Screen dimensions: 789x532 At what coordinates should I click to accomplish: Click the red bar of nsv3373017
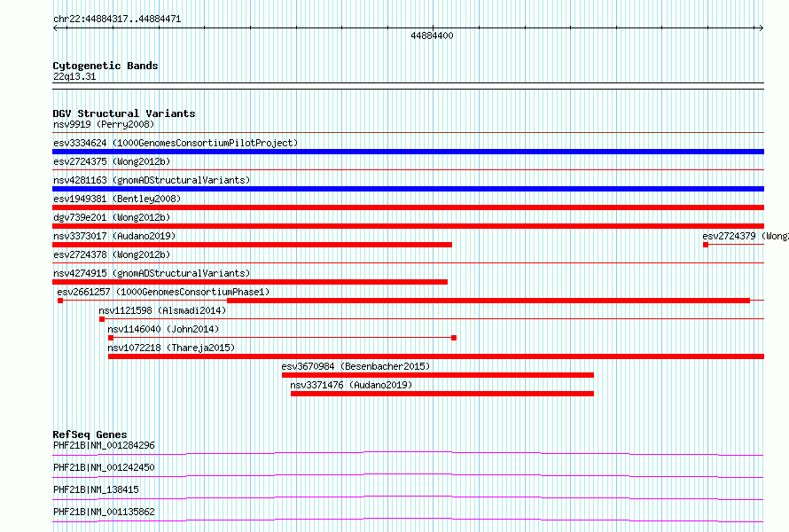click(x=252, y=245)
